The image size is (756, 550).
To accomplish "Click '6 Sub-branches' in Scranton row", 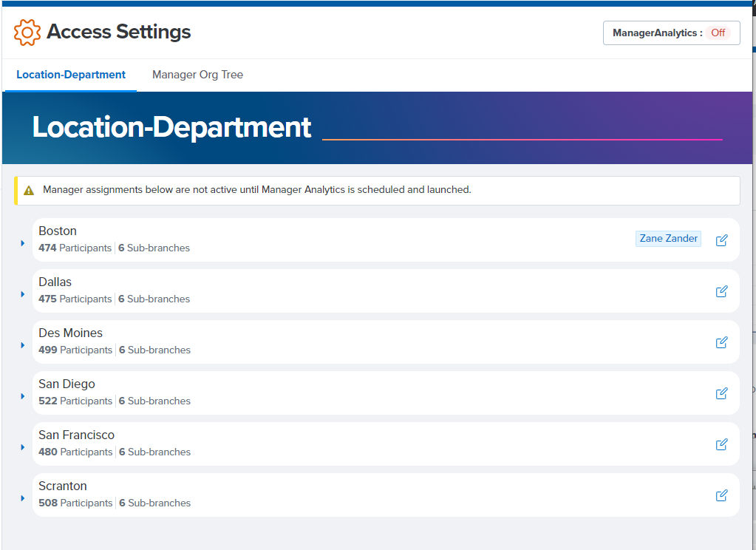I will (x=154, y=503).
